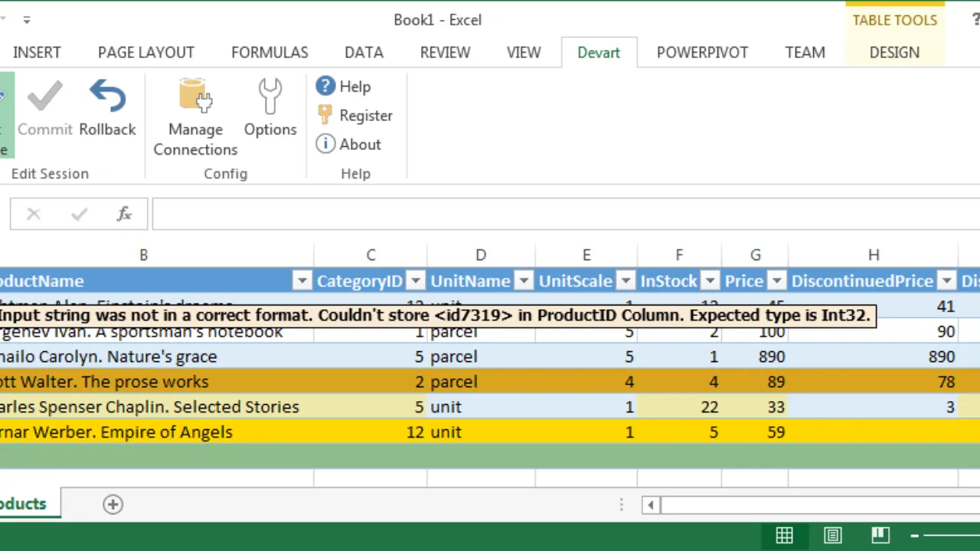Open the TEAM ribbon tab
Screen dimensions: 980x551
click(x=805, y=52)
